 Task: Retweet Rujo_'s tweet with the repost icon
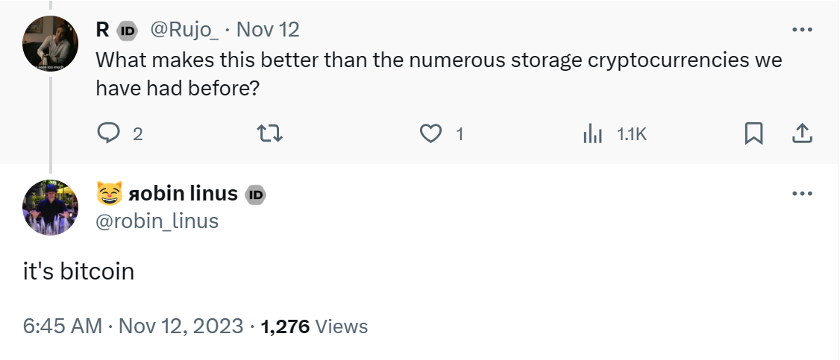(x=271, y=133)
